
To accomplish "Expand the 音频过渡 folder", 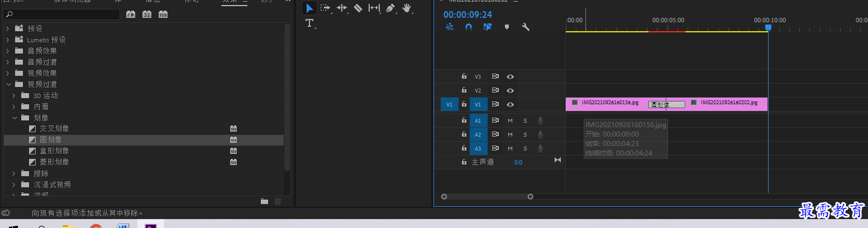I will (8, 62).
